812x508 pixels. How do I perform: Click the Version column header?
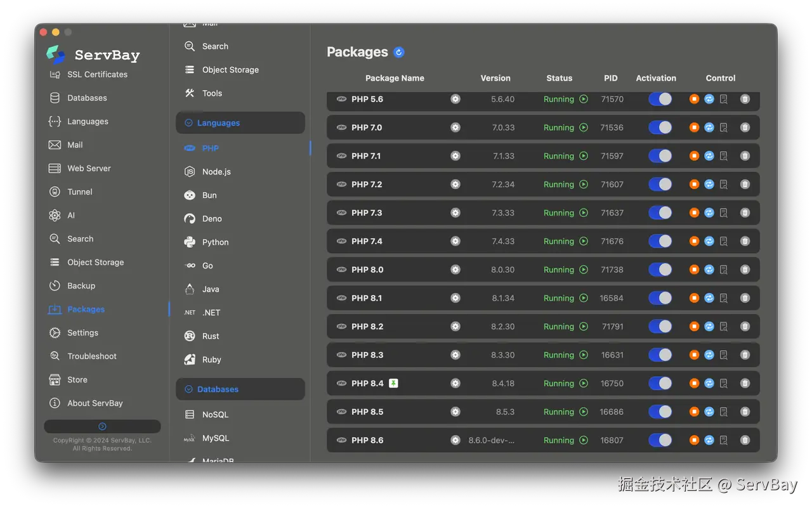pyautogui.click(x=495, y=78)
